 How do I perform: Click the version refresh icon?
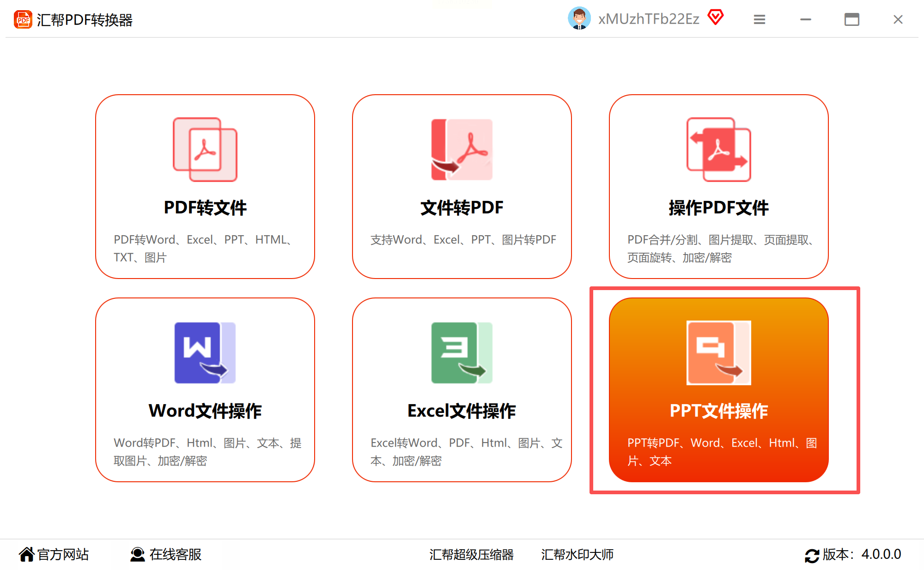(x=811, y=555)
